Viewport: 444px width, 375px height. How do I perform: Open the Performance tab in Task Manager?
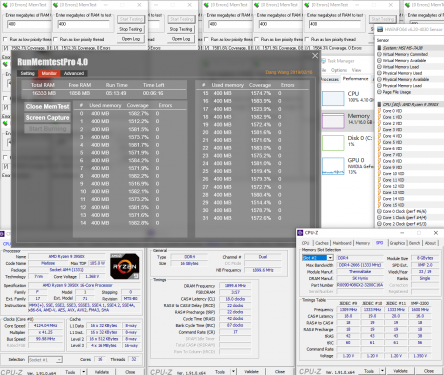tap(356, 79)
